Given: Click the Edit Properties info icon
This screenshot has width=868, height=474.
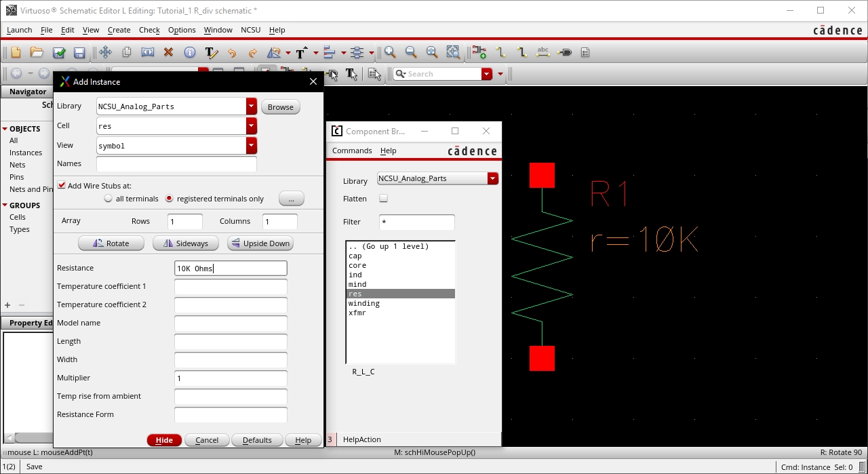Looking at the screenshot, I should pyautogui.click(x=190, y=52).
